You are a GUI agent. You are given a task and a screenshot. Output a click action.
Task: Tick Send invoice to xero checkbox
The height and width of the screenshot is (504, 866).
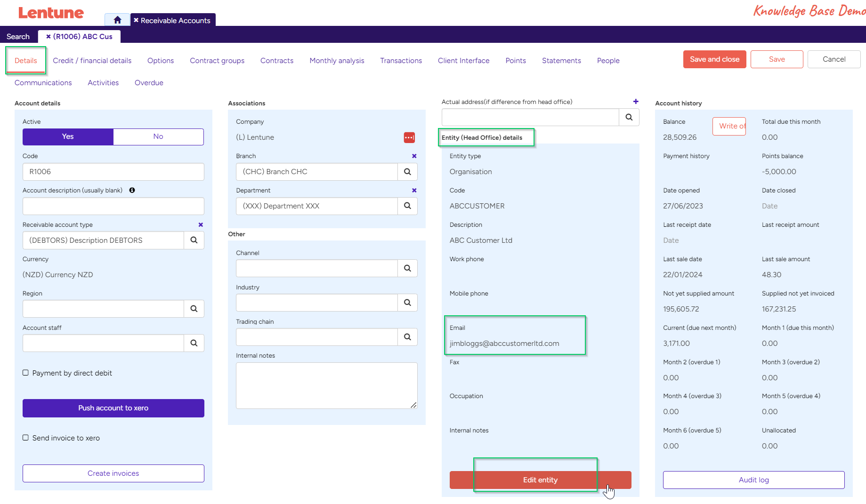pyautogui.click(x=26, y=438)
